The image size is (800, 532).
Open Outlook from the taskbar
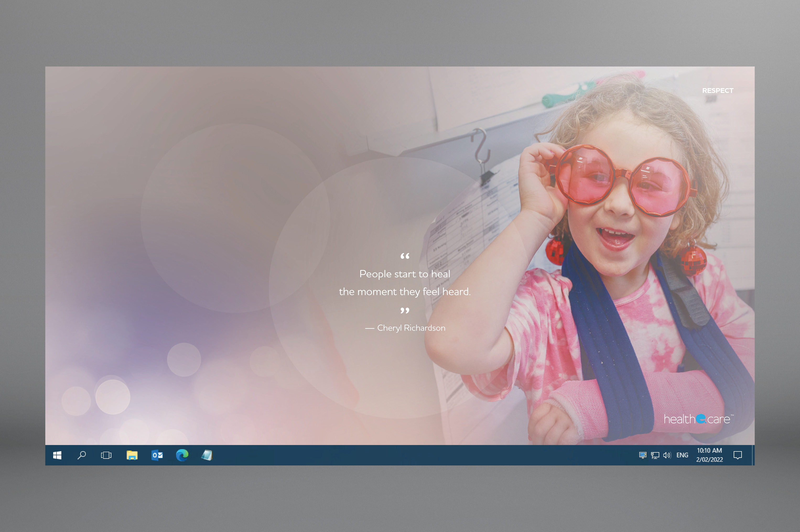(157, 455)
